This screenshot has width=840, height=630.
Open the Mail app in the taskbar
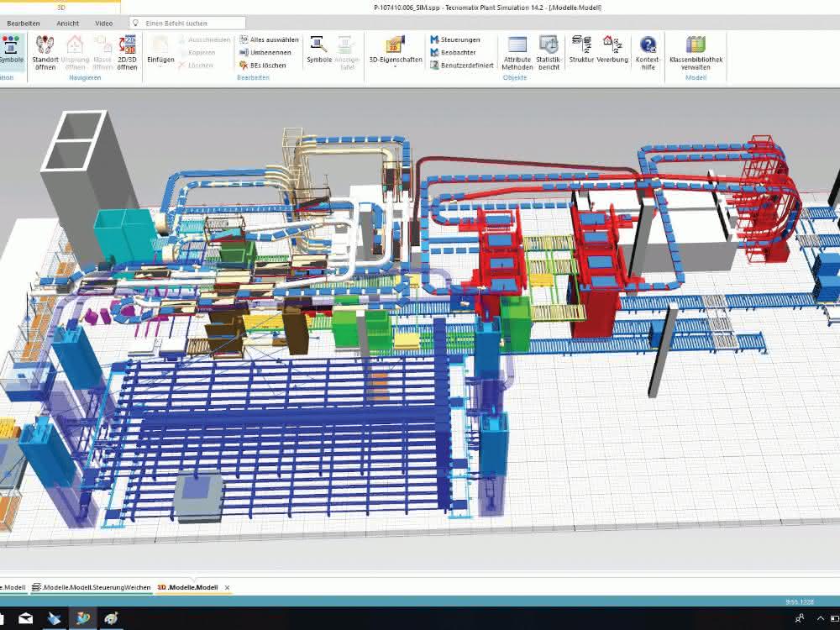click(x=26, y=619)
